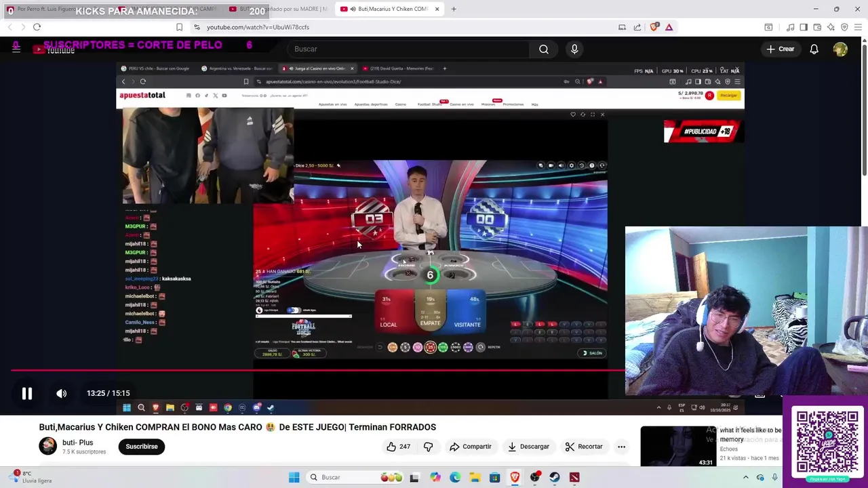The height and width of the screenshot is (488, 868).
Task: Click the '7.5 K suscriptores' text
Action: pyautogui.click(x=84, y=451)
